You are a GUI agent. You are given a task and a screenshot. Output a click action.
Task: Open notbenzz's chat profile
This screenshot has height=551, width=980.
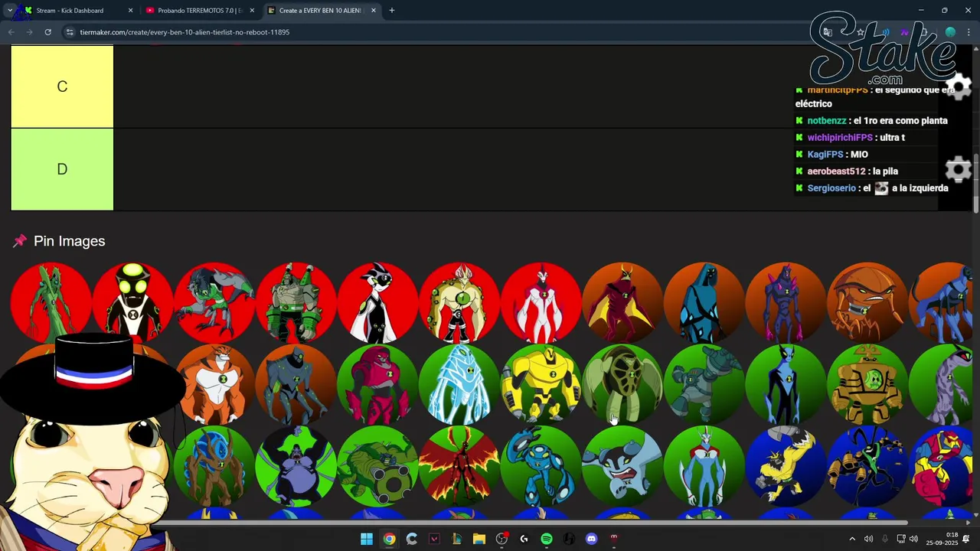(826, 121)
